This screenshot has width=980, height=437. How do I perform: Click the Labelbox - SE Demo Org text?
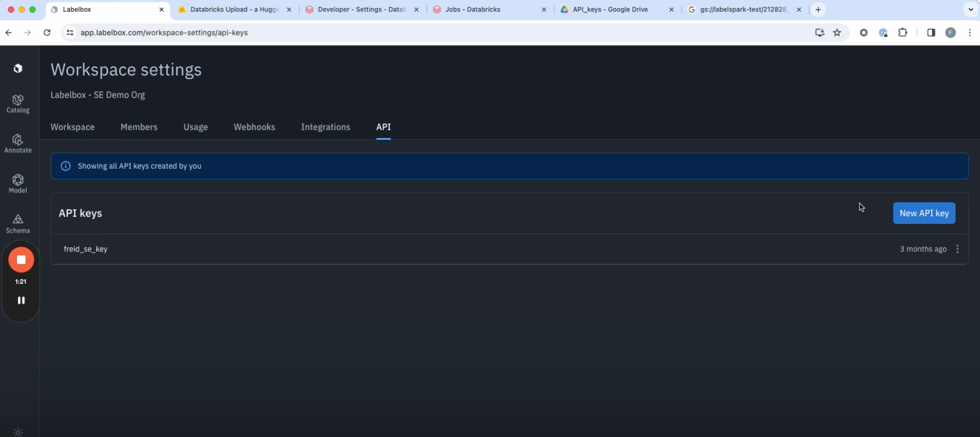point(98,95)
